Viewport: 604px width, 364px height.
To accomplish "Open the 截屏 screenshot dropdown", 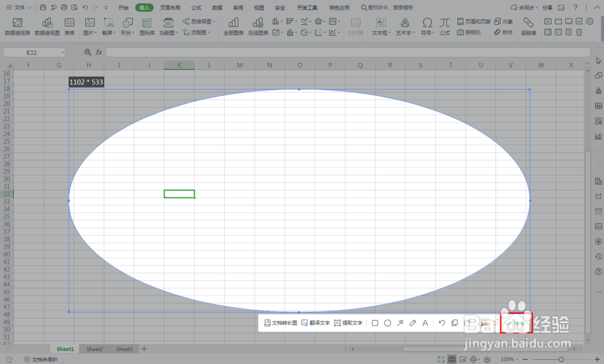I will pyautogui.click(x=109, y=27).
